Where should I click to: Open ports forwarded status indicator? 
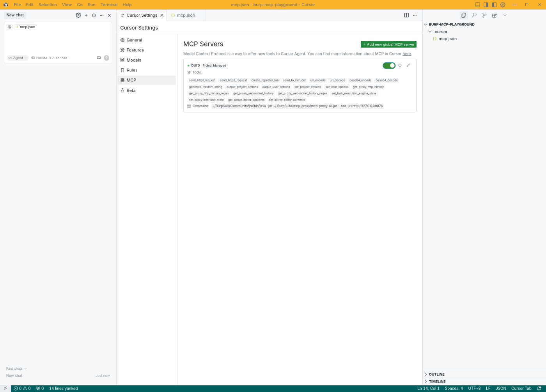click(x=40, y=388)
